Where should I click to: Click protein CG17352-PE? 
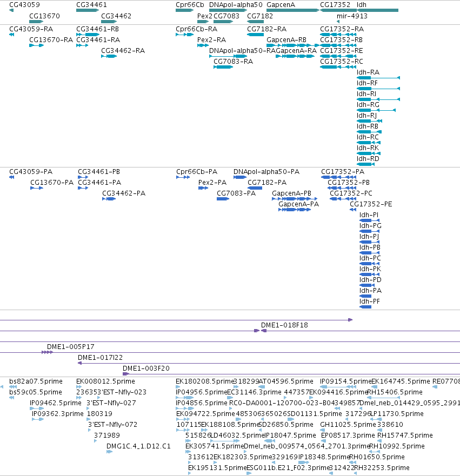pyautogui.click(x=371, y=204)
